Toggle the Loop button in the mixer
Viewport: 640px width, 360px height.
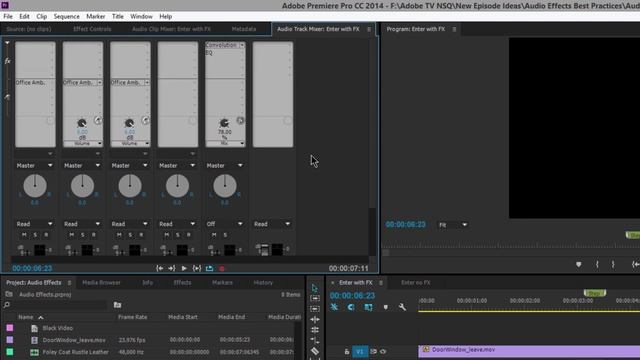pyautogui.click(x=209, y=268)
